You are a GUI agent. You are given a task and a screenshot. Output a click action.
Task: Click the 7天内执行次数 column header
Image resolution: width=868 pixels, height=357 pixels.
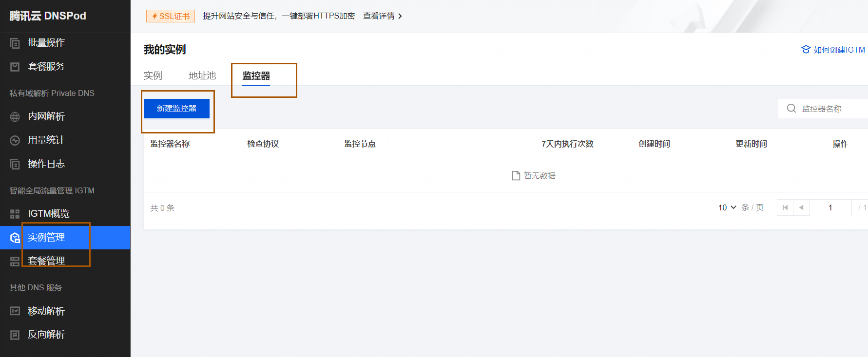pyautogui.click(x=568, y=144)
